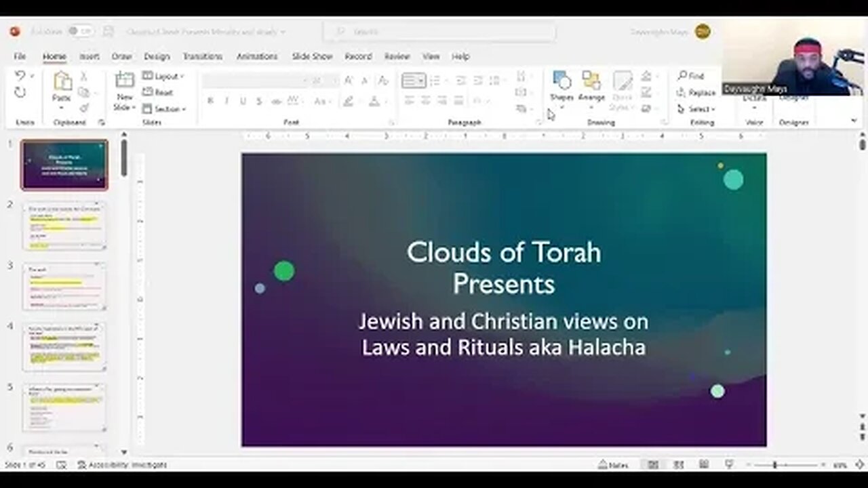Image resolution: width=868 pixels, height=488 pixels.
Task: Select the Shapes tool in the Drawing group
Action: coord(561,85)
